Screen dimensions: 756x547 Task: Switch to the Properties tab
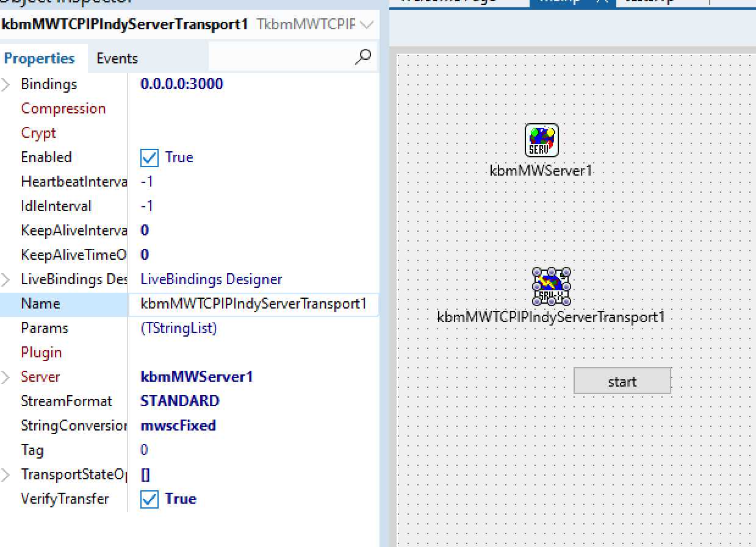pos(40,59)
